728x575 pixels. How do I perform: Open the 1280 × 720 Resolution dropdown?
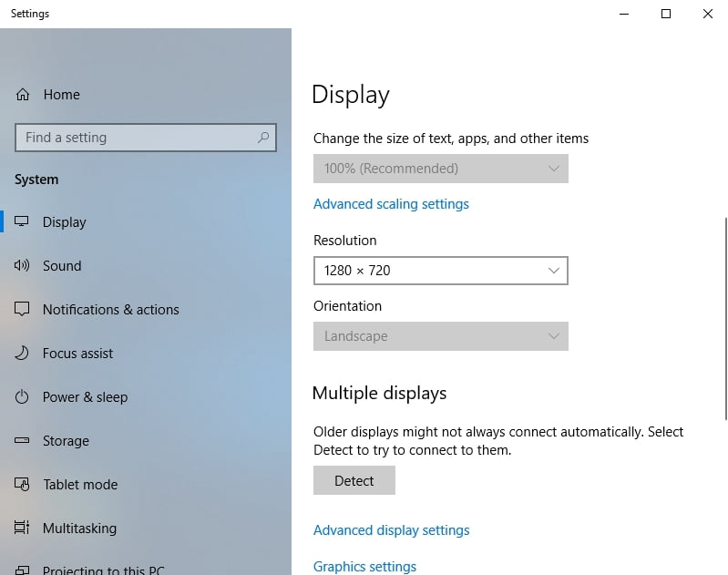(x=441, y=271)
